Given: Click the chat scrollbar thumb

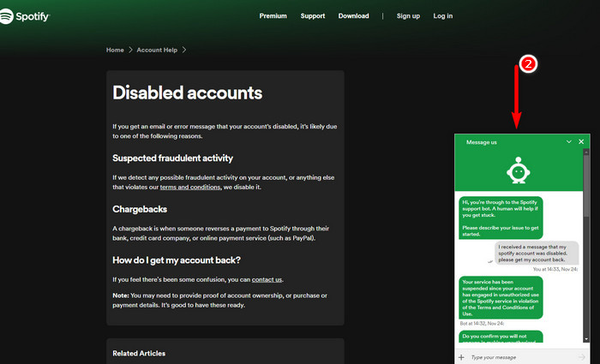Looking at the screenshot, I should click(586, 186).
